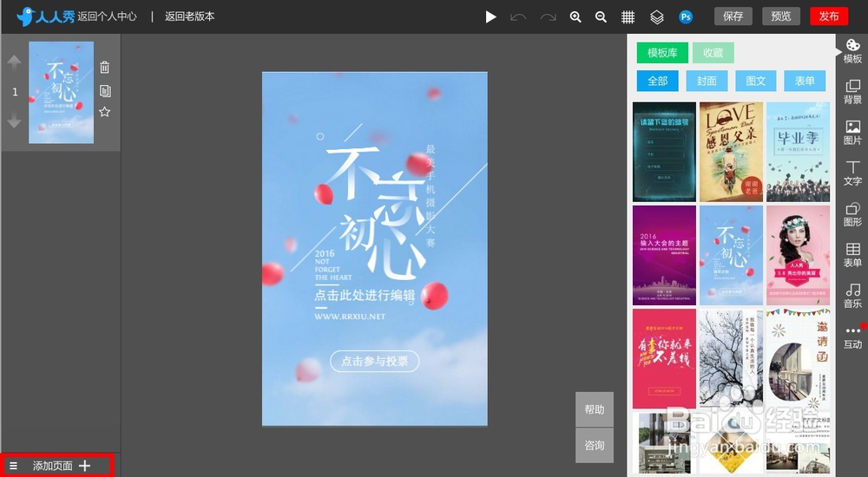Click the 返回个人中心 link
Screen dimensions: 868x477
click(107, 16)
